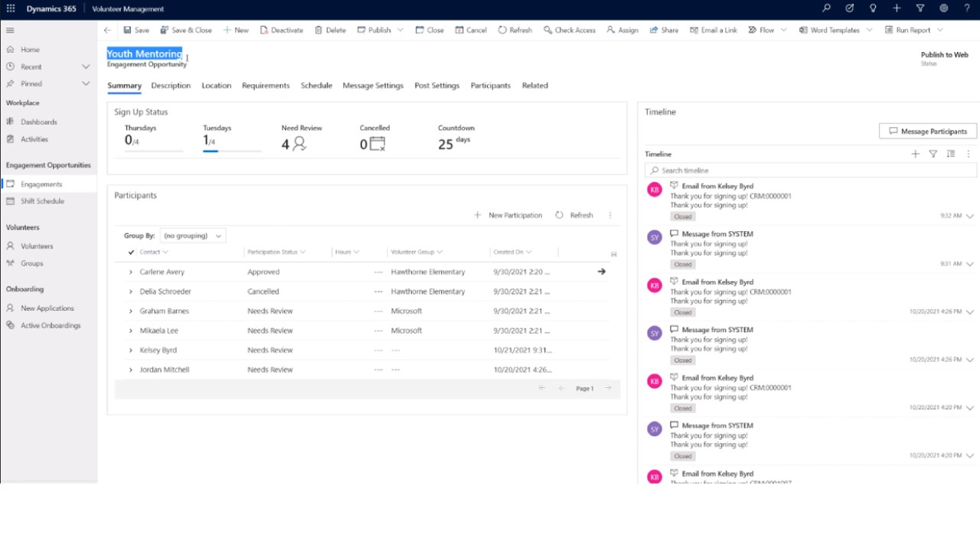Screen dimensions: 980x551
Task: Open Shift Schedule in the sidebar
Action: click(x=42, y=201)
